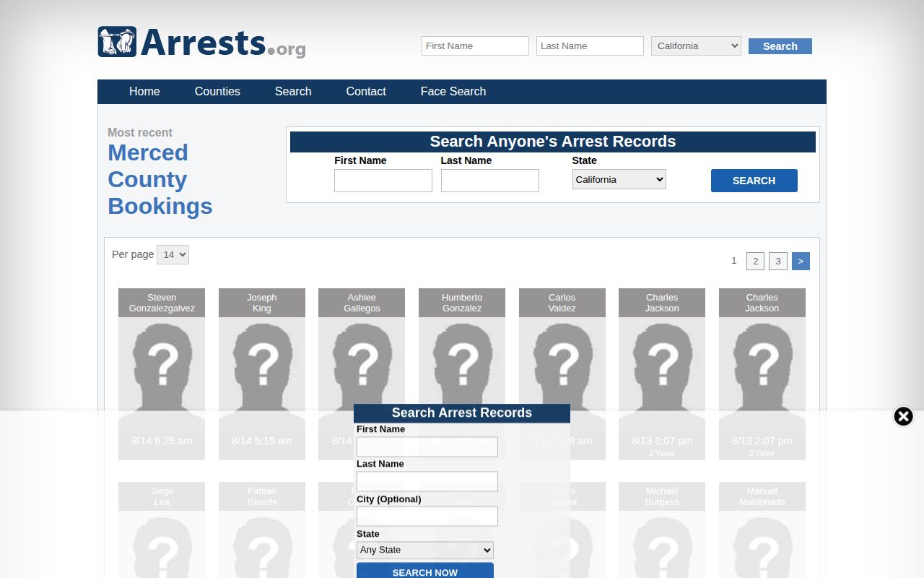Focus the header Last Name field

(590, 46)
